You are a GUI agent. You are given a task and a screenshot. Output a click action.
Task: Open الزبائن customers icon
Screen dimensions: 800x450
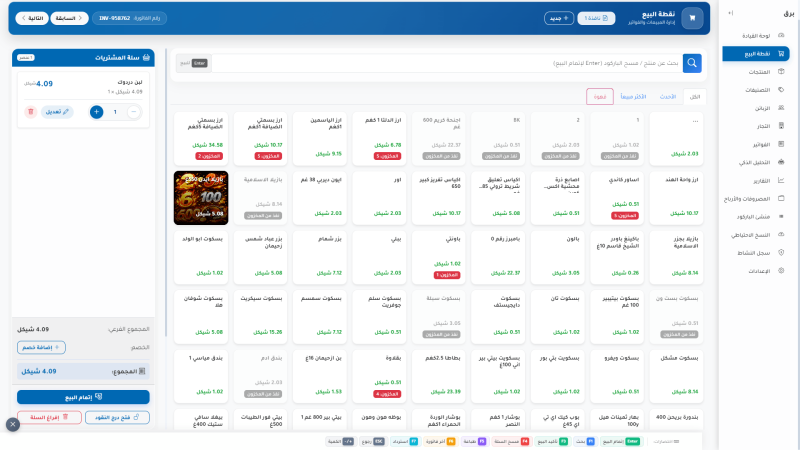point(781,108)
